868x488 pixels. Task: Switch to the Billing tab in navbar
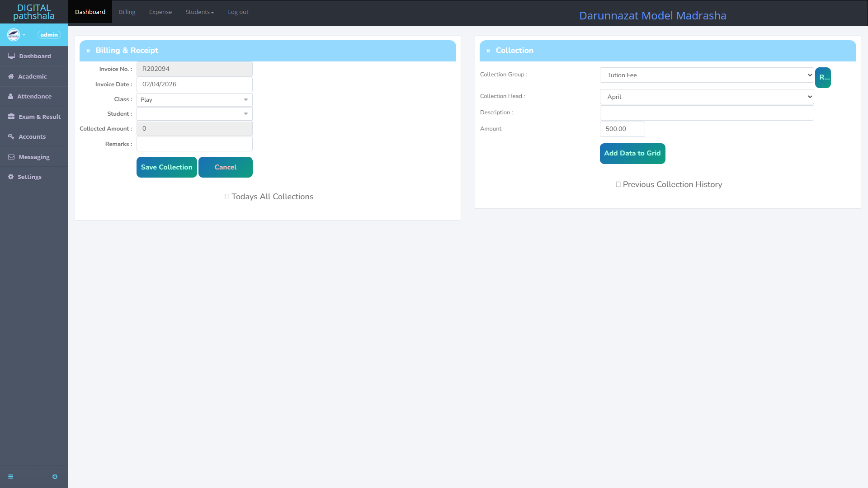click(x=127, y=12)
